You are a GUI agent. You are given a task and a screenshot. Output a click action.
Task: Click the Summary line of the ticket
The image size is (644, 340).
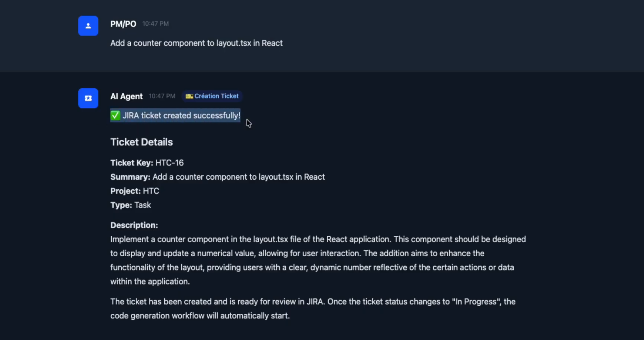pyautogui.click(x=217, y=177)
